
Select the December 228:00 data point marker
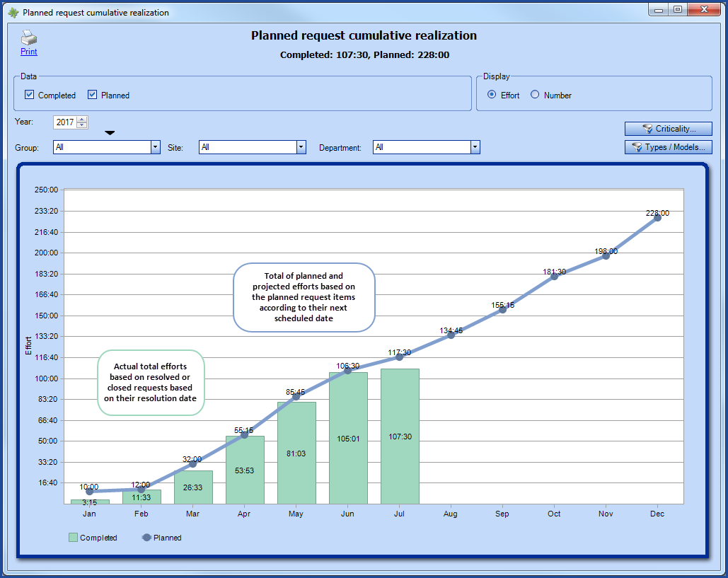pyautogui.click(x=657, y=219)
